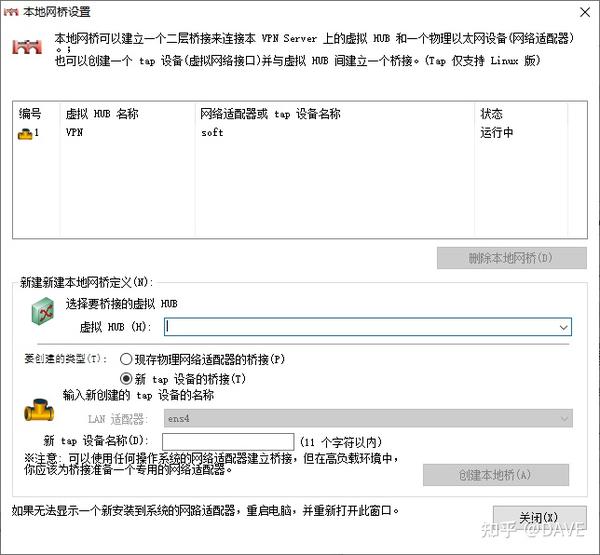Viewport: 600px width, 555px height.
Task: Click the large red bridge icon beside the description
Action: tap(27, 47)
